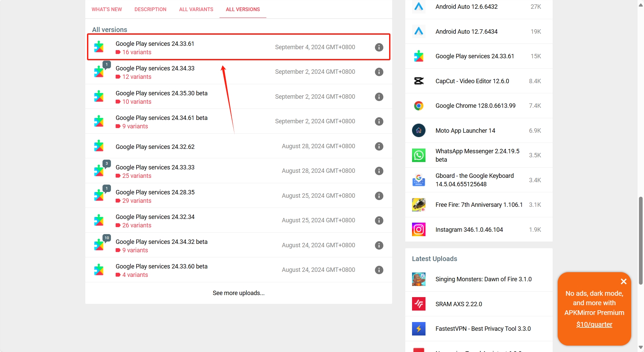Image resolution: width=644 pixels, height=352 pixels.
Task: Open Instagram 346.1.0.46.104 link
Action: pyautogui.click(x=469, y=230)
